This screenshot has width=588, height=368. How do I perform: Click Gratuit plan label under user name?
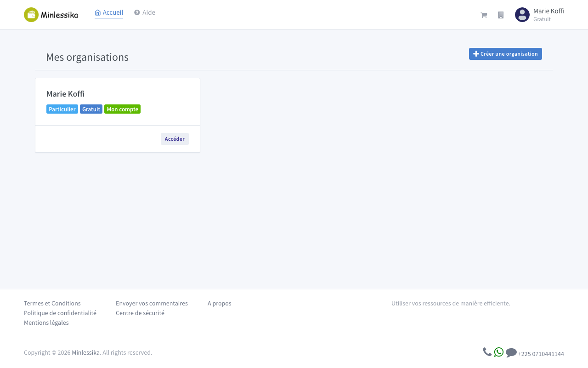(542, 19)
